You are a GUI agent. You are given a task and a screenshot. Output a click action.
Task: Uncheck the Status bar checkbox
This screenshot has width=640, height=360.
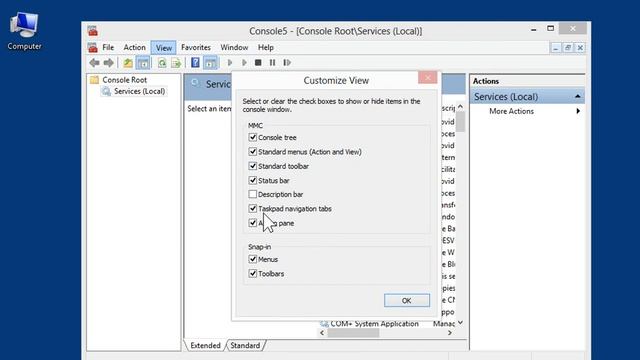pos(253,180)
